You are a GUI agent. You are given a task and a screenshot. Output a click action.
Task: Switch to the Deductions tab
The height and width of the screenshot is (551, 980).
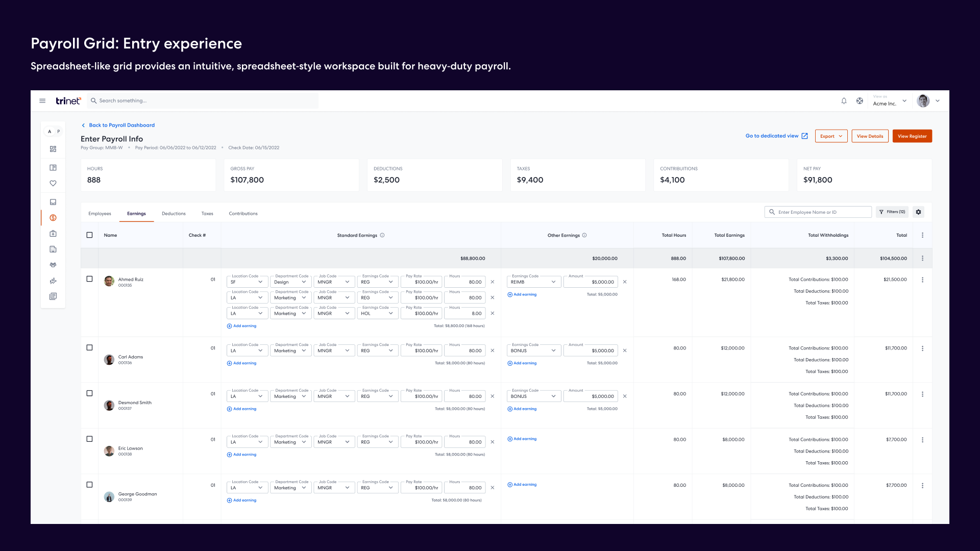pos(174,213)
